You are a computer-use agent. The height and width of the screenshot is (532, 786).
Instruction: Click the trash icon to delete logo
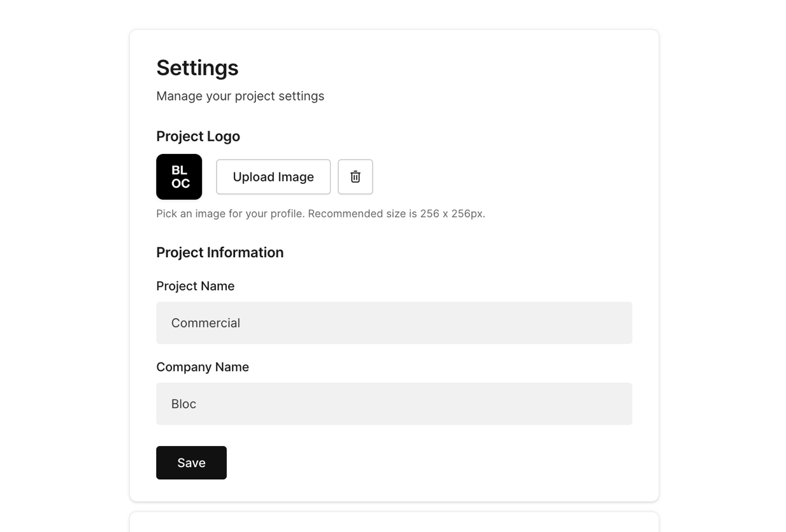[x=355, y=177]
